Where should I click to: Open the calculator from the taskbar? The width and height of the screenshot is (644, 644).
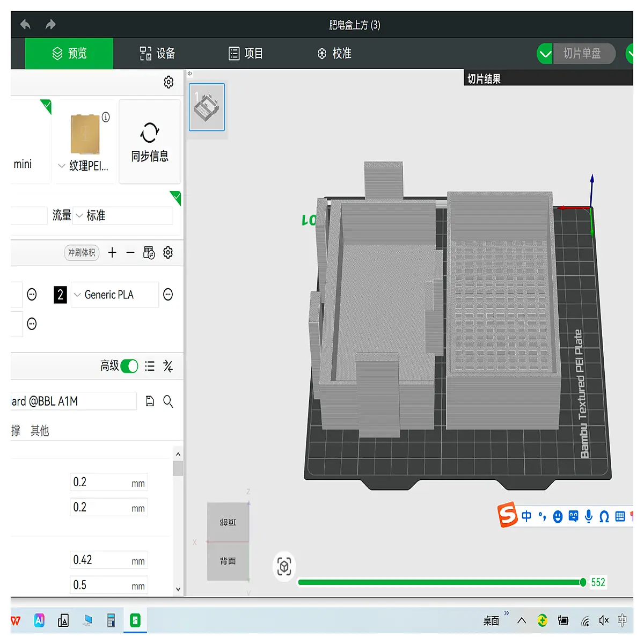tap(111, 620)
